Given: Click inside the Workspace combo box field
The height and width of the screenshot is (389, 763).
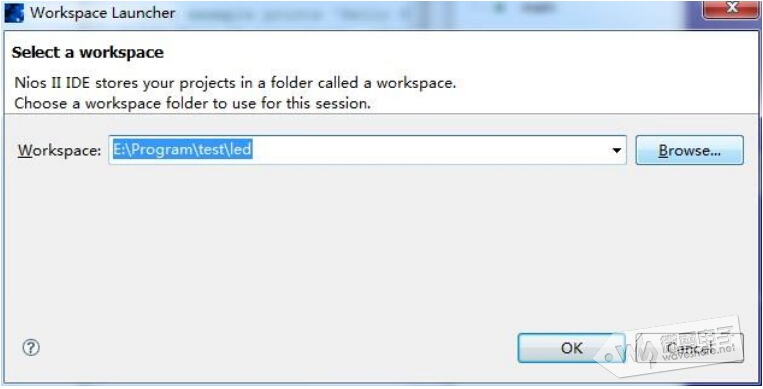Looking at the screenshot, I should [x=367, y=150].
